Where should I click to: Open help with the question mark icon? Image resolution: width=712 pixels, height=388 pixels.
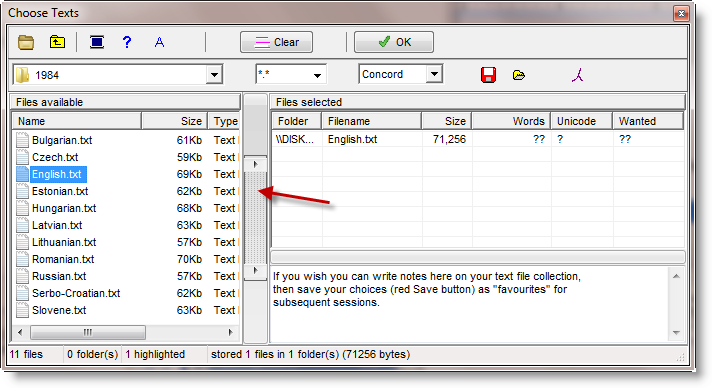(127, 42)
